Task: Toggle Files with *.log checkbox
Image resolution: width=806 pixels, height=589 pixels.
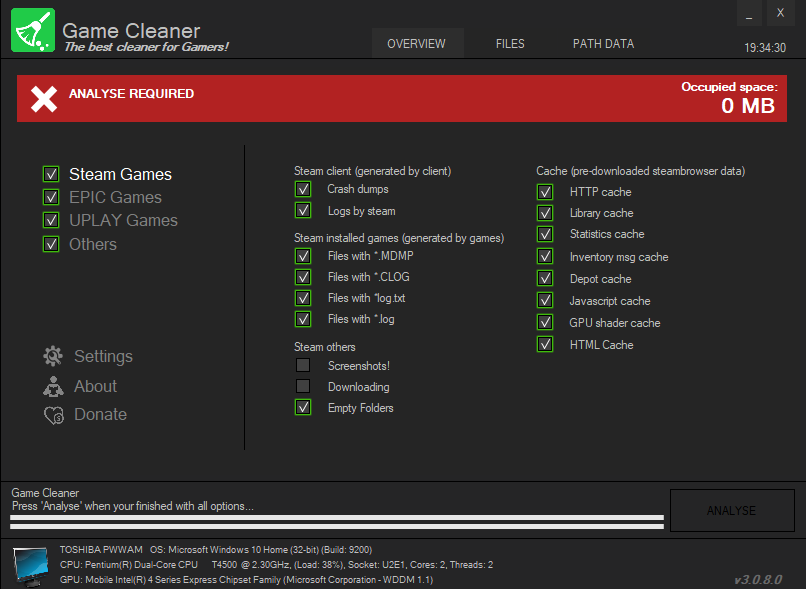Action: (x=303, y=319)
